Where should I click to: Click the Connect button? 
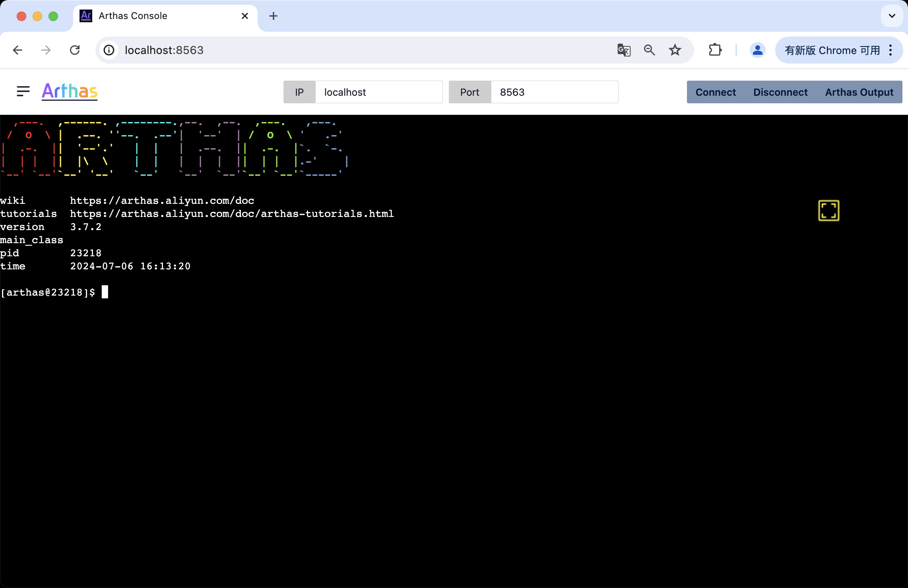(716, 92)
